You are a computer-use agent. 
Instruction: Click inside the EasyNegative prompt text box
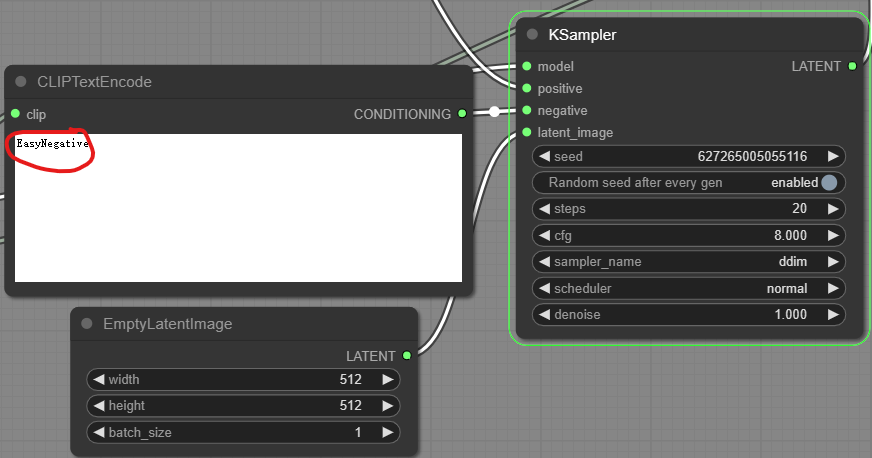238,208
